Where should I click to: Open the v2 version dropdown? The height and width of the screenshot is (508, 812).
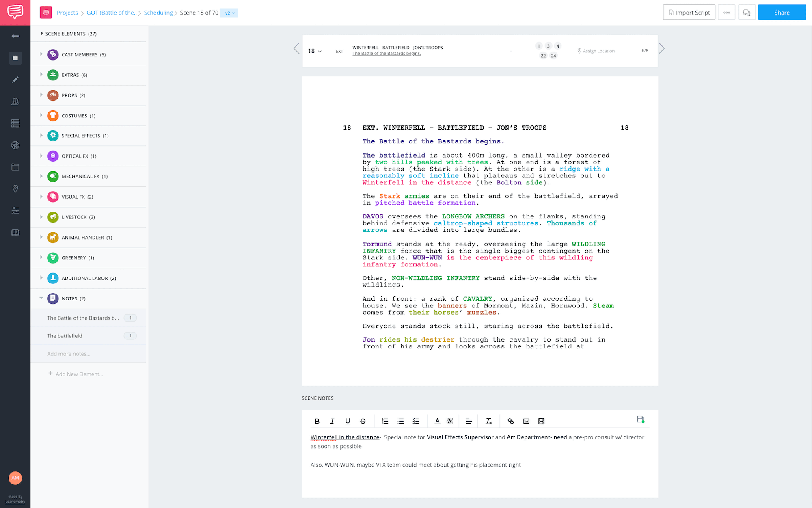229,13
